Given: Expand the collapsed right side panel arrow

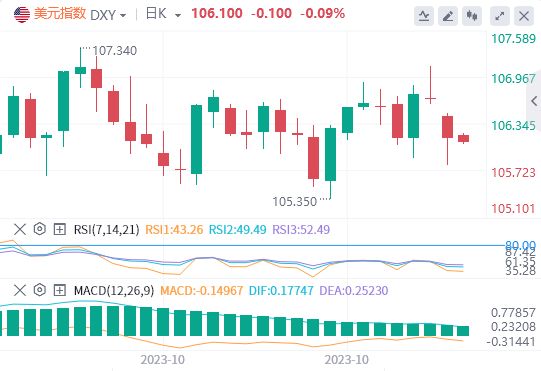Looking at the screenshot, I should [534, 101].
